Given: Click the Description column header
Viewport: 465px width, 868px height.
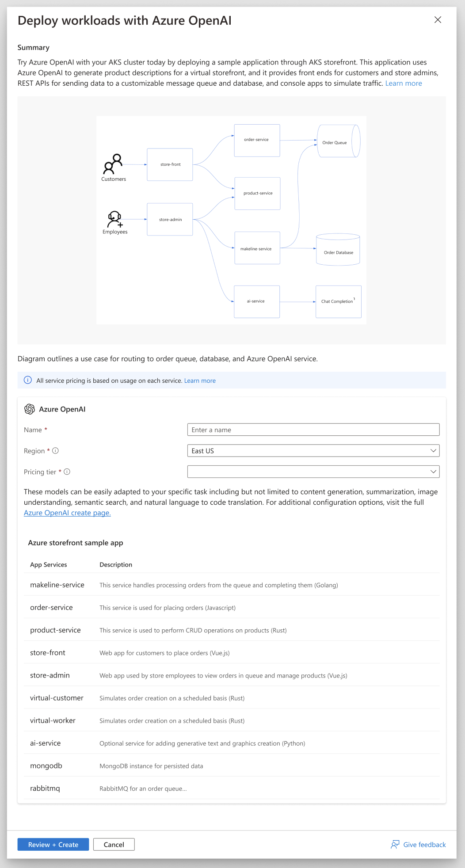Looking at the screenshot, I should coord(116,565).
